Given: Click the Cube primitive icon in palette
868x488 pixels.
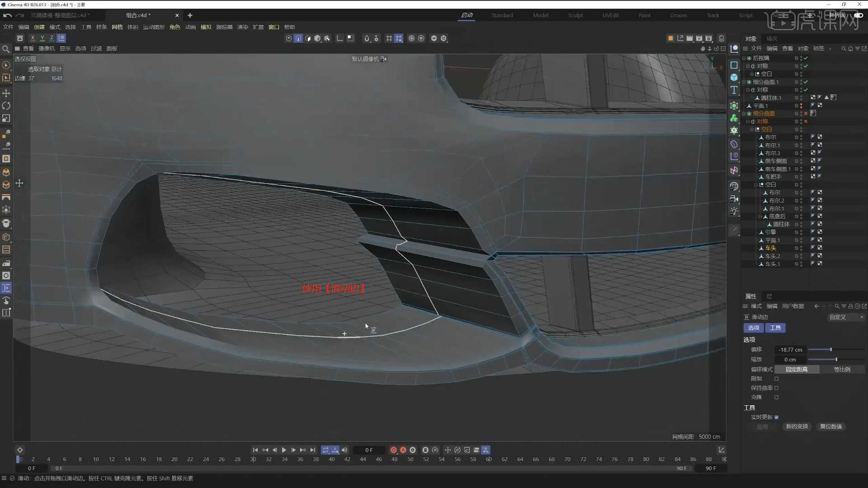Looking at the screenshot, I should [x=734, y=77].
